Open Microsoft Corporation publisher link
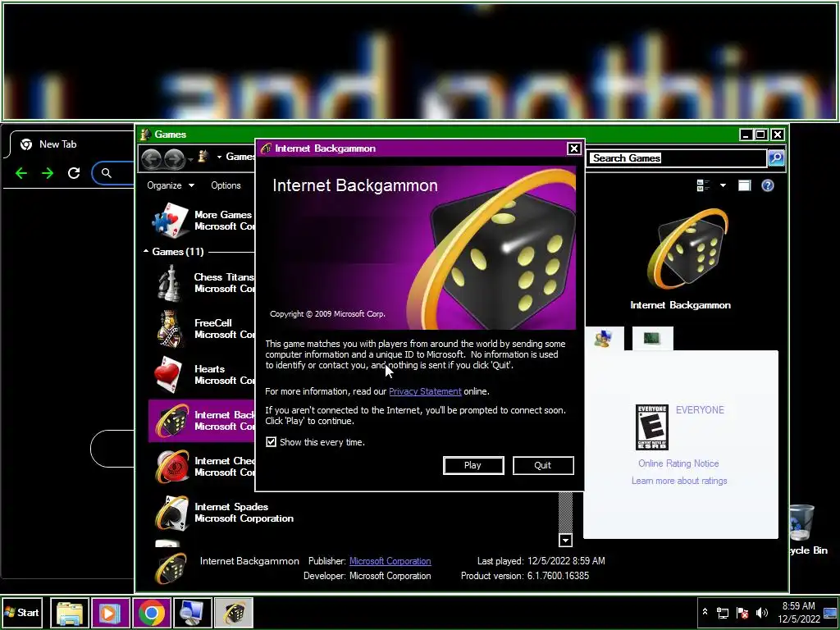This screenshot has height=630, width=840. pyautogui.click(x=390, y=561)
